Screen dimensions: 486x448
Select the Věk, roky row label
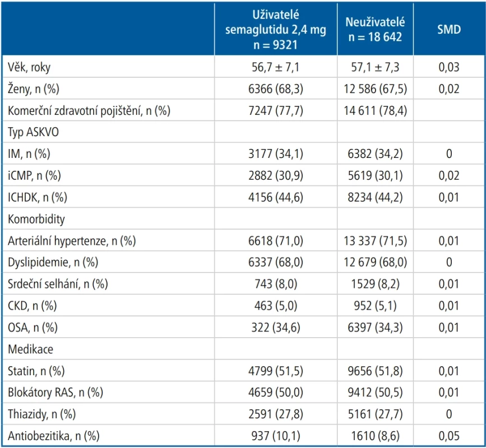[29, 67]
